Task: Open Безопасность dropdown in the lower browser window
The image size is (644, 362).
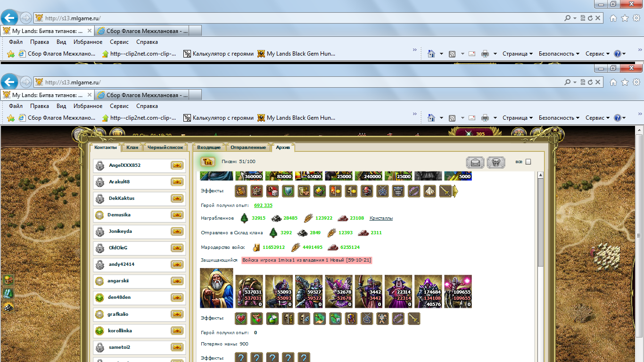Action: point(560,118)
